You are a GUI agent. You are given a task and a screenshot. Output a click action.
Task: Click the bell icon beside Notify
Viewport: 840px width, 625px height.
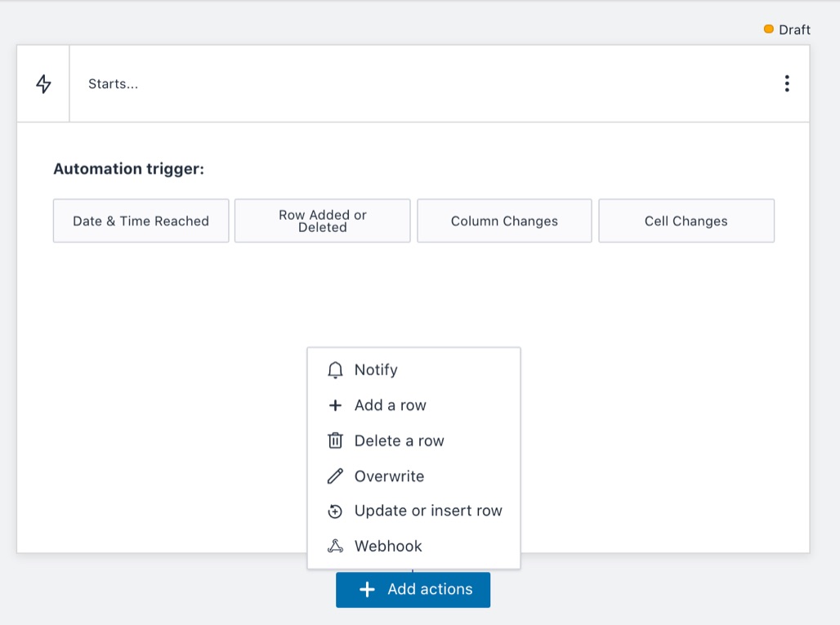point(335,370)
